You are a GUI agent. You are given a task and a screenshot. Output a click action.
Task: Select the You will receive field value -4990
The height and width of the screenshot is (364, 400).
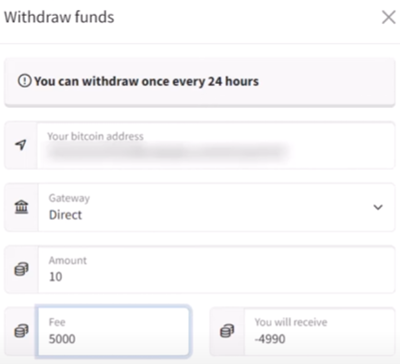[270, 339]
